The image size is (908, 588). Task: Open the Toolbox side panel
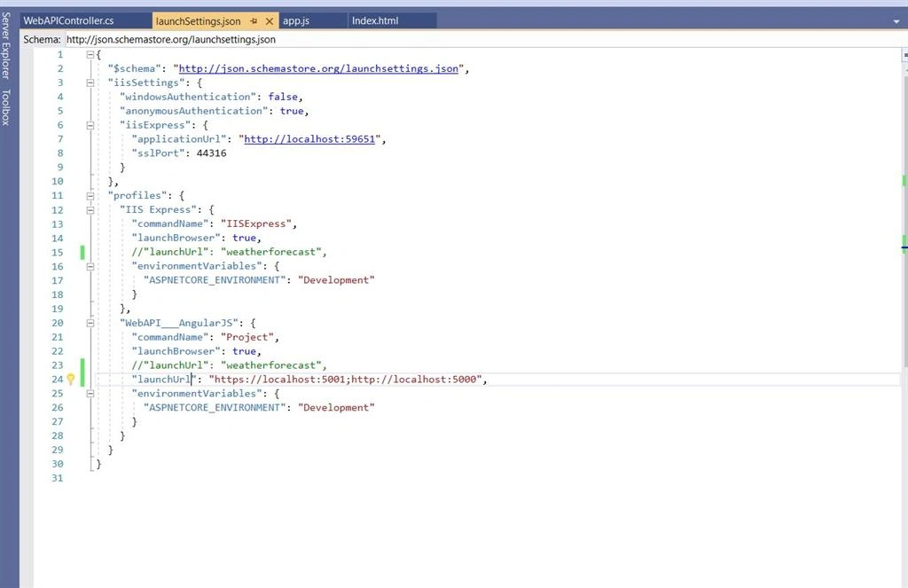[6, 107]
